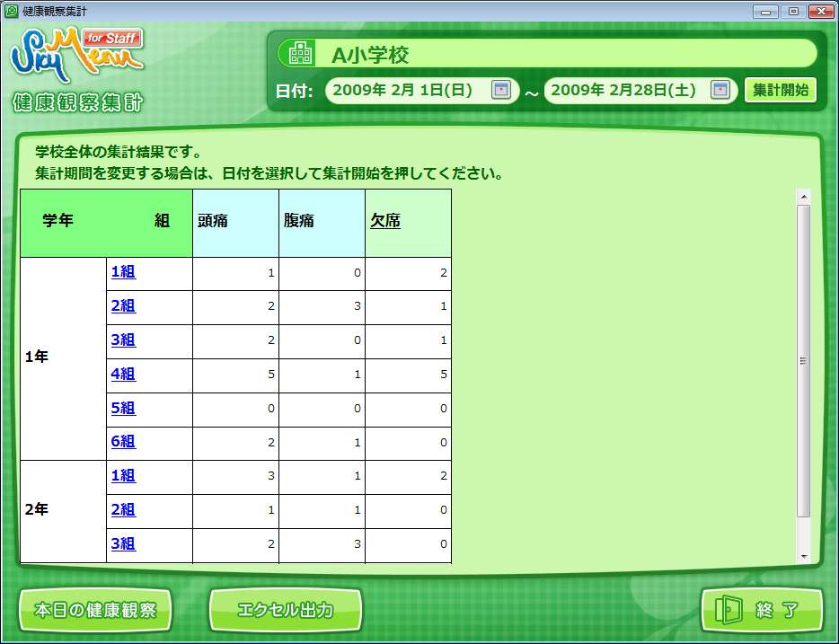Image resolution: width=839 pixels, height=644 pixels.
Task: Maximize the 健康観察集計 window
Action: (793, 12)
